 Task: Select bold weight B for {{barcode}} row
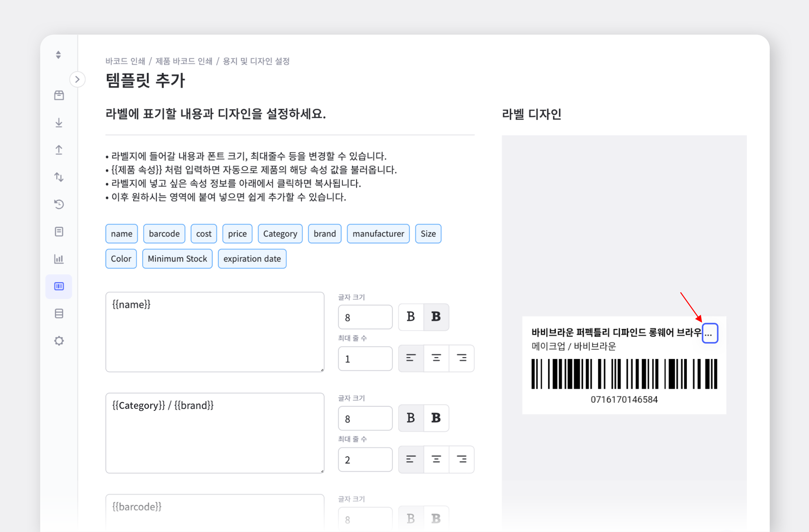pyautogui.click(x=436, y=519)
